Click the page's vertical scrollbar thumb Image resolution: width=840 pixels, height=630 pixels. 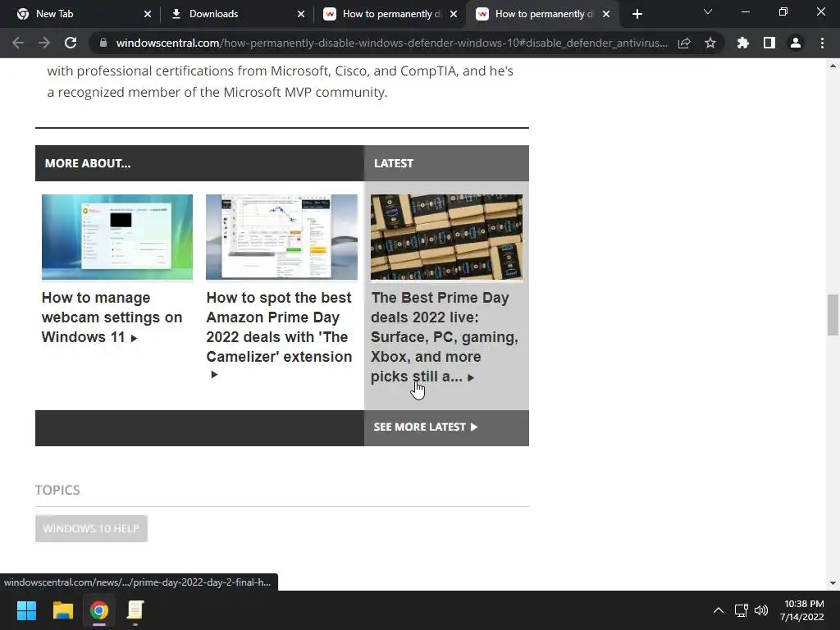(833, 314)
